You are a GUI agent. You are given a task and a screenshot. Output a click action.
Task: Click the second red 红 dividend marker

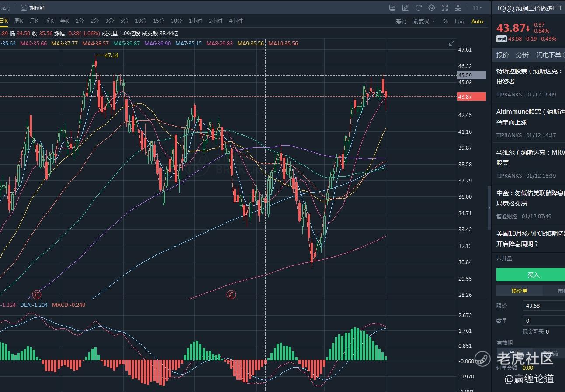click(231, 295)
